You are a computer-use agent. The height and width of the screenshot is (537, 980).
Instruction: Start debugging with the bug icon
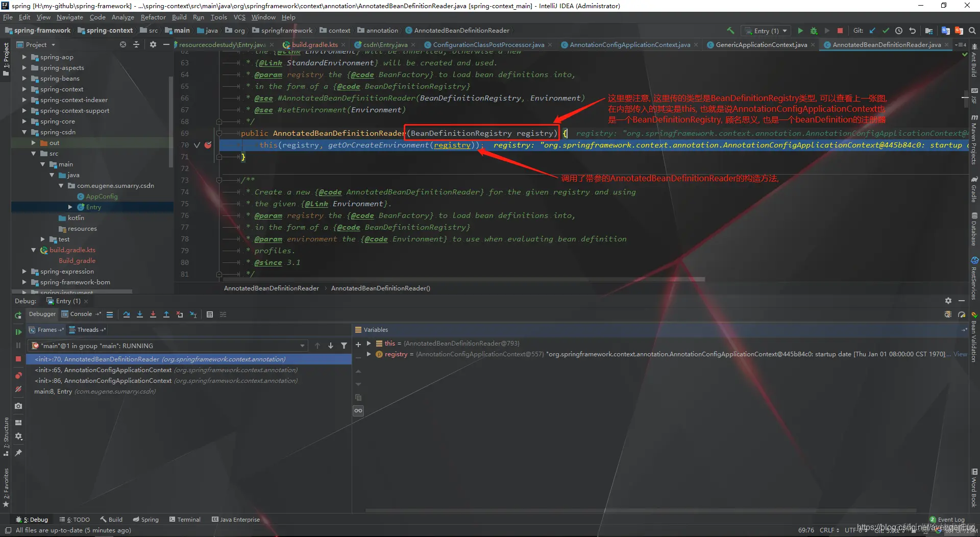pyautogui.click(x=814, y=31)
